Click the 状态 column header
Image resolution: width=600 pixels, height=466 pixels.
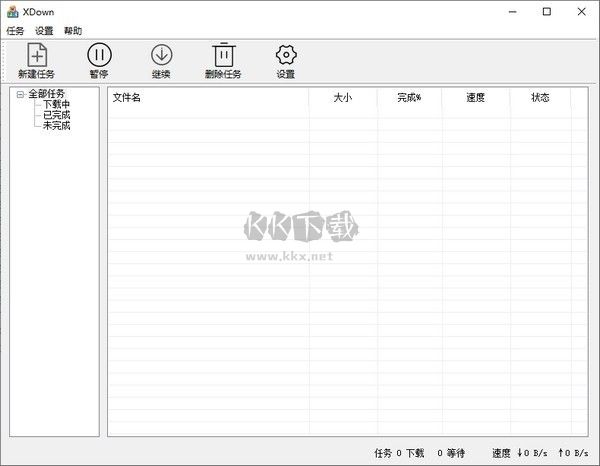pos(540,98)
